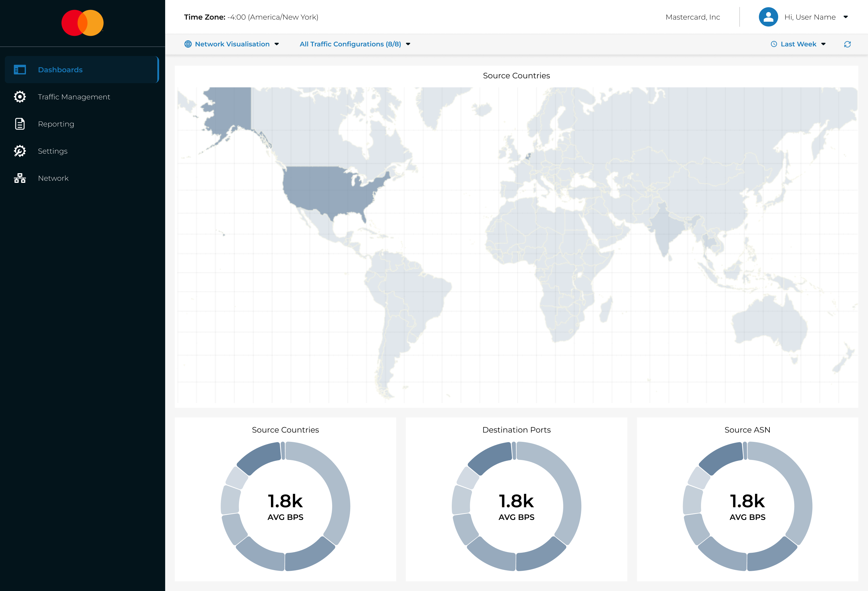Click the Mastercard logo
Viewport: 868px width, 591px height.
(x=82, y=23)
